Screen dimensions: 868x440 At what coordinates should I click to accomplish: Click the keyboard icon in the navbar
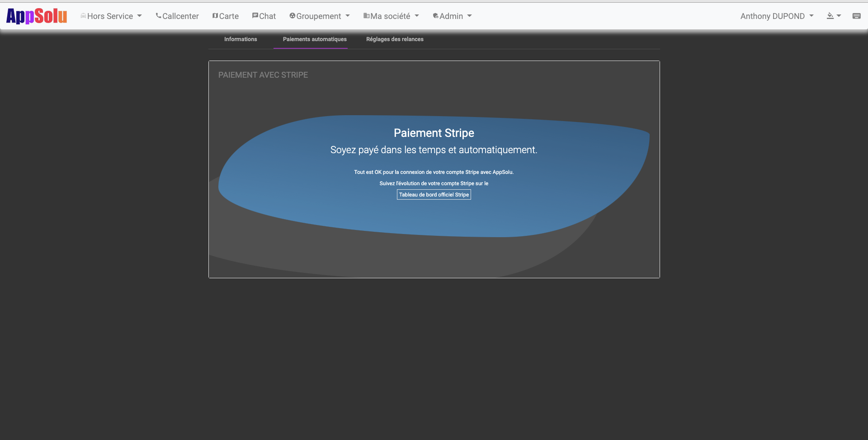857,16
